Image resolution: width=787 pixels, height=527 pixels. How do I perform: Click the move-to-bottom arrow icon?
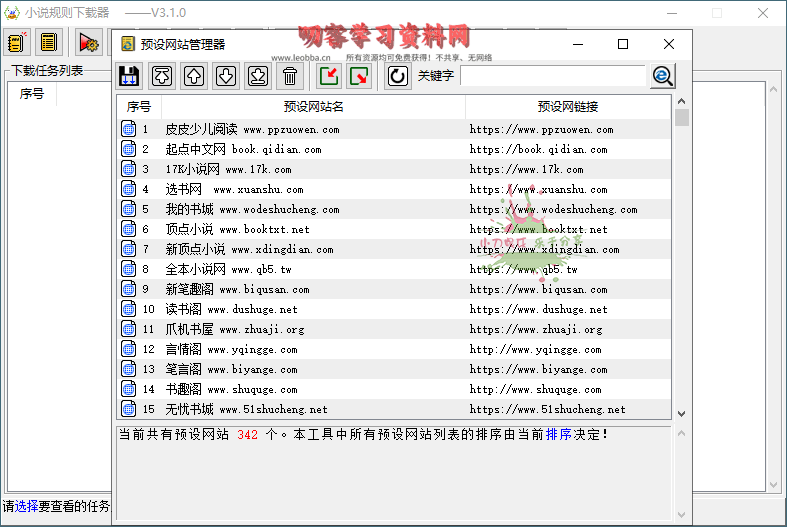[258, 76]
